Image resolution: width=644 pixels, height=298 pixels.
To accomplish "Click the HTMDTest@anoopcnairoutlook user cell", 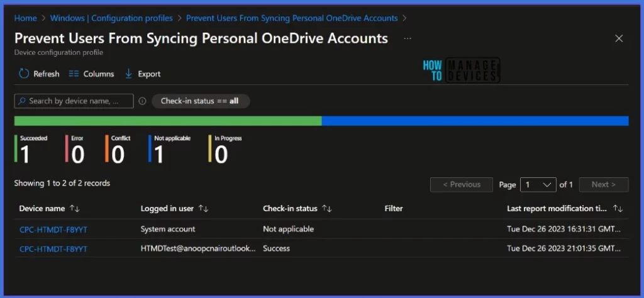I will click(x=198, y=248).
